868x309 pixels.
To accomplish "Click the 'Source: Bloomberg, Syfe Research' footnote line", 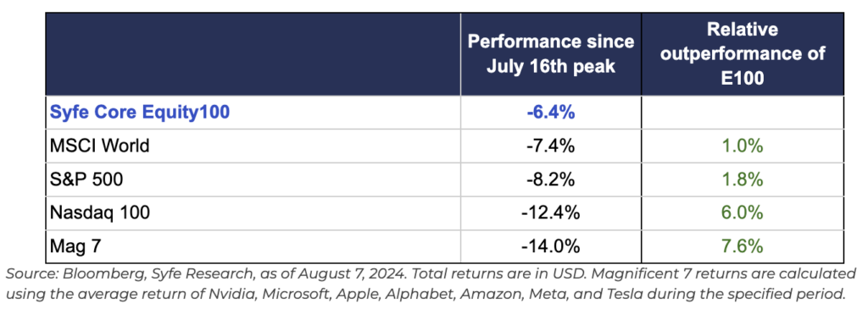I will [431, 274].
